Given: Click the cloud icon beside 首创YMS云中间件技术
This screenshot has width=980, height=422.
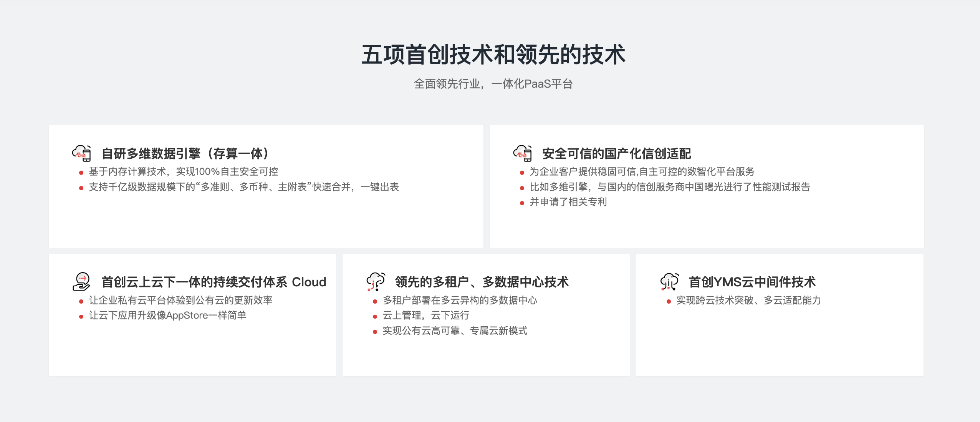Looking at the screenshot, I should pos(669,281).
